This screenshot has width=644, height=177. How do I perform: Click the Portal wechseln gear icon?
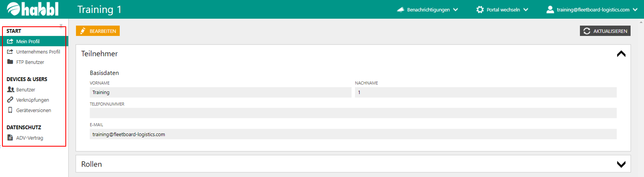point(480,9)
